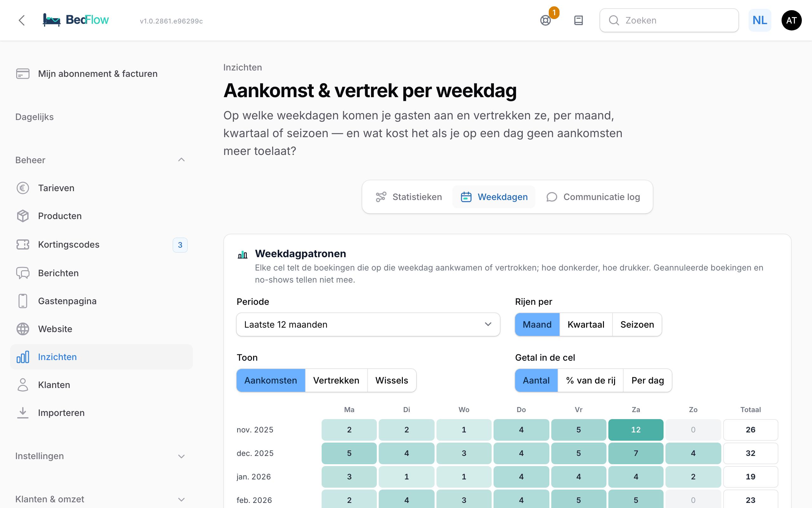The height and width of the screenshot is (508, 812).
Task: Focus the Zoeken search field
Action: coord(669,20)
